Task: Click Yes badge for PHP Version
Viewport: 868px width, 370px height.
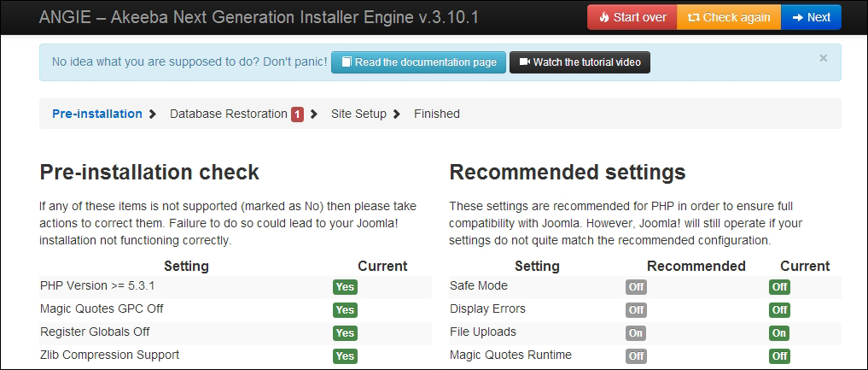Action: (x=345, y=287)
